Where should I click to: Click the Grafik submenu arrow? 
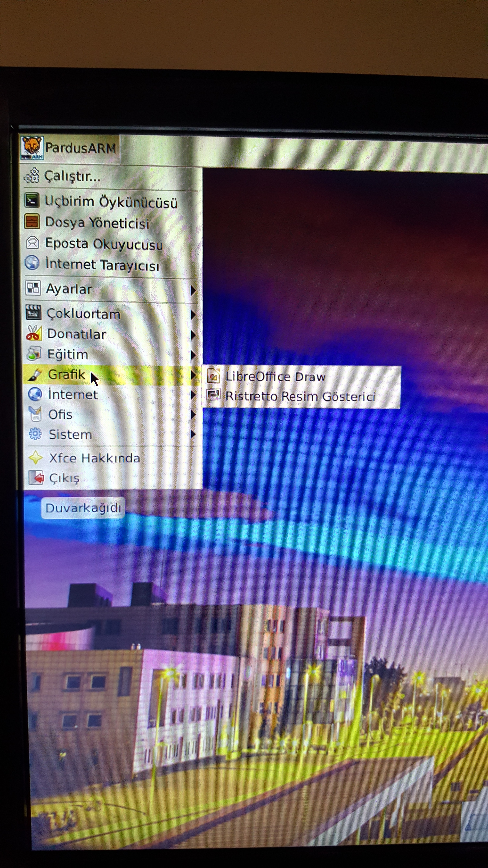click(x=193, y=375)
